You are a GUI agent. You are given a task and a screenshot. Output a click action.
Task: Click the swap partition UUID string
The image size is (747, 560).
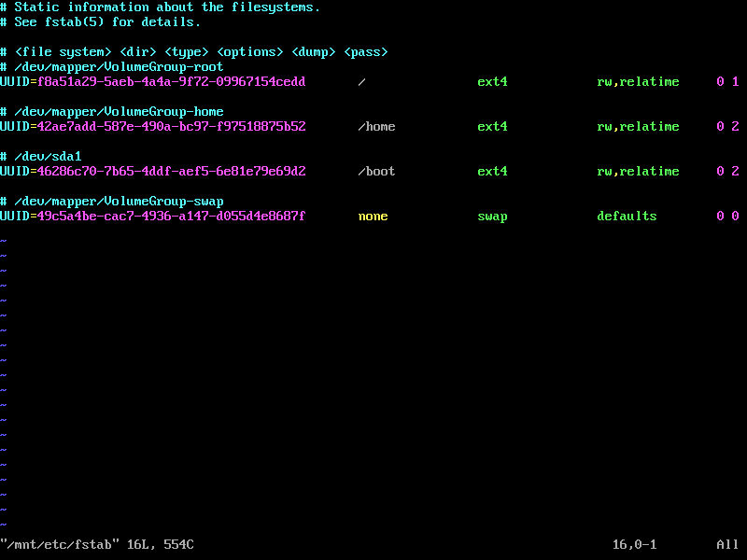pyautogui.click(x=171, y=217)
